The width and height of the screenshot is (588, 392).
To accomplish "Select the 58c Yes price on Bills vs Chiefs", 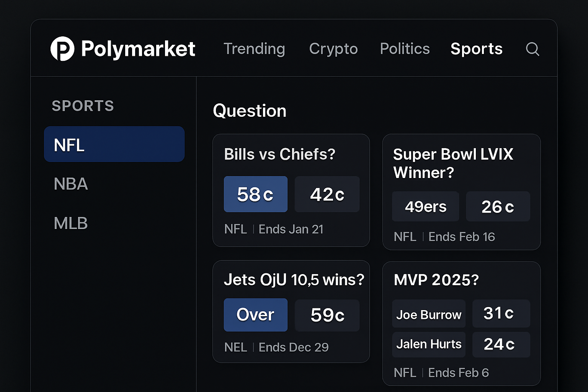I will click(255, 194).
